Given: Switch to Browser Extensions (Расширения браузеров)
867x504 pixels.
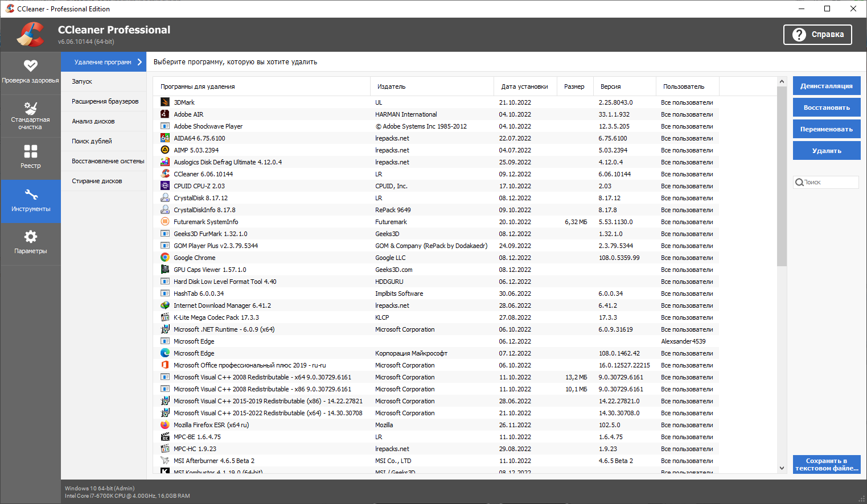Looking at the screenshot, I should (105, 101).
